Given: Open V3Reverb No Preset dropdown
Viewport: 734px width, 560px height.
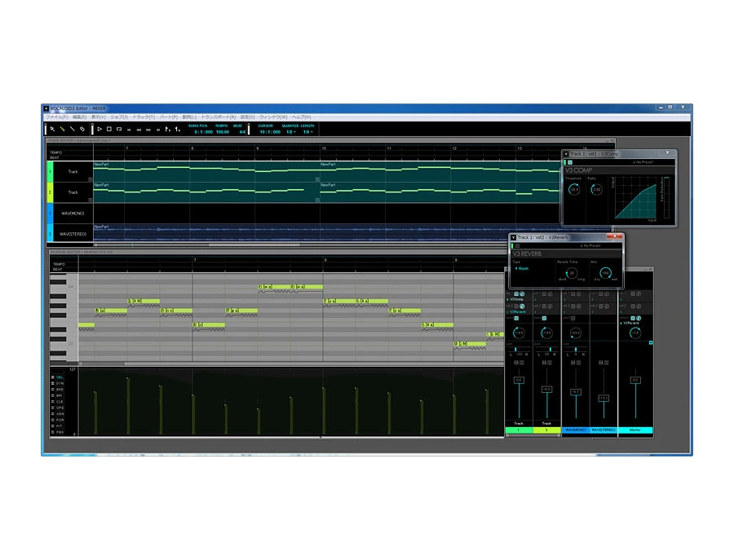Looking at the screenshot, I should (x=590, y=245).
